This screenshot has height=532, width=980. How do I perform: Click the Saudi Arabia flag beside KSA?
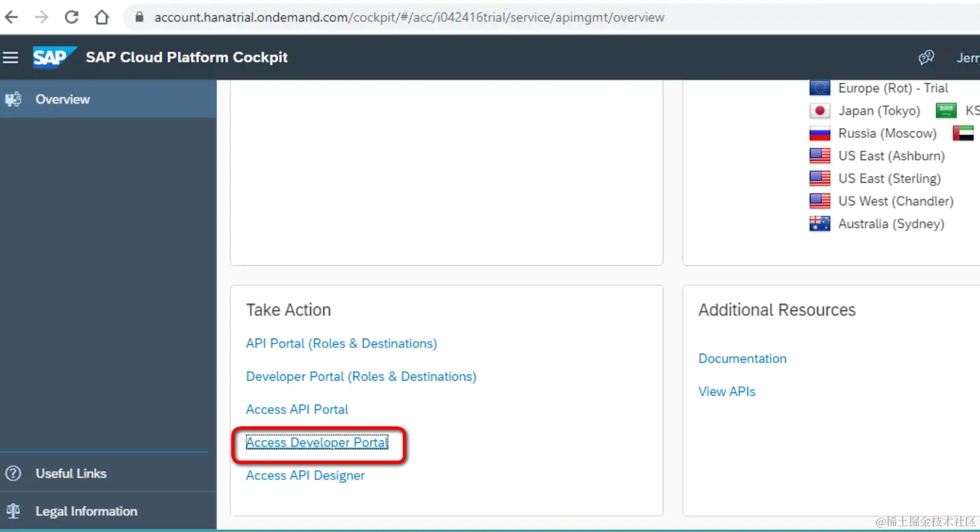click(x=946, y=111)
